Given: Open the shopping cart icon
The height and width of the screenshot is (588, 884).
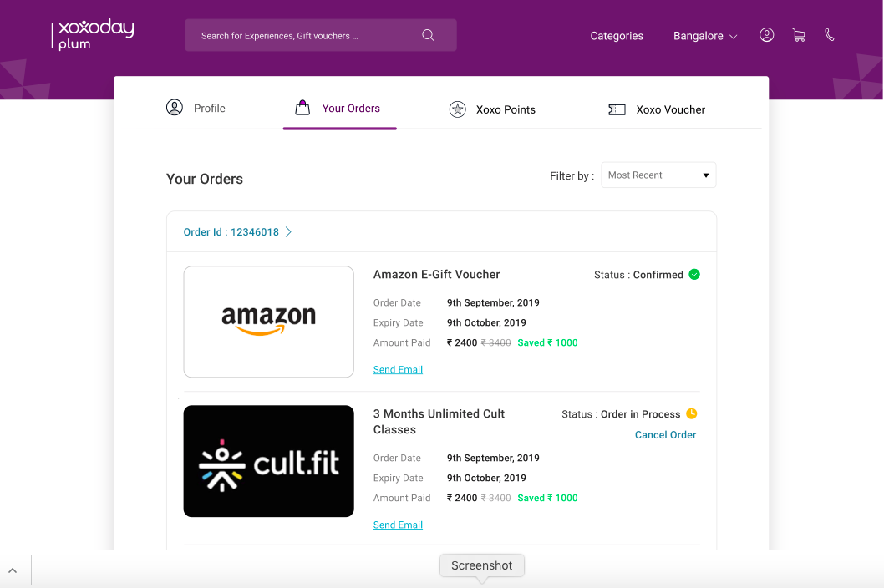Looking at the screenshot, I should (799, 36).
